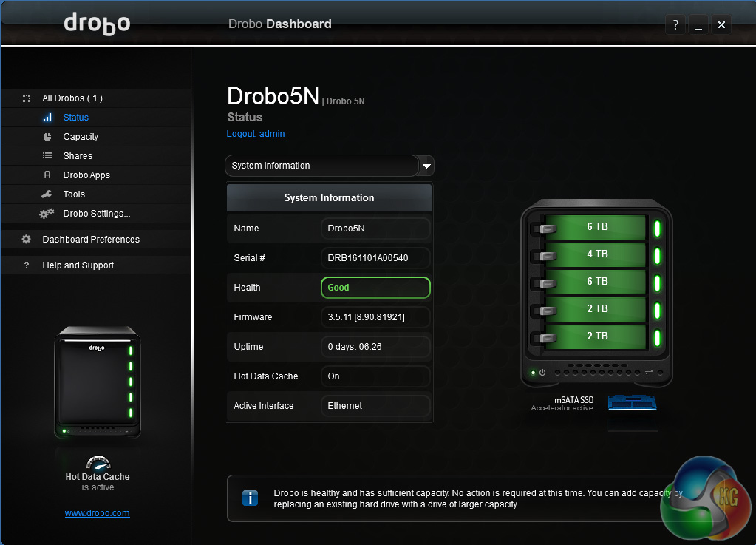Click the Health value Good
The image size is (756, 545).
pos(375,288)
